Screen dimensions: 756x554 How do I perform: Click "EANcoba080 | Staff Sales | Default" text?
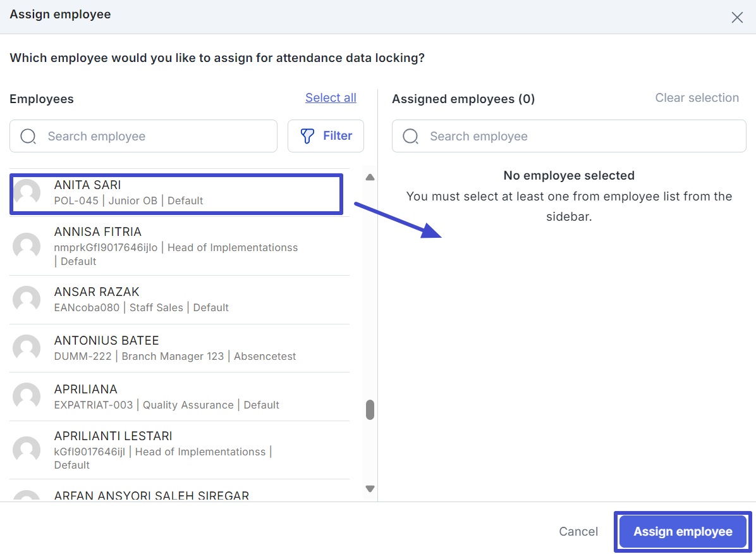(141, 308)
